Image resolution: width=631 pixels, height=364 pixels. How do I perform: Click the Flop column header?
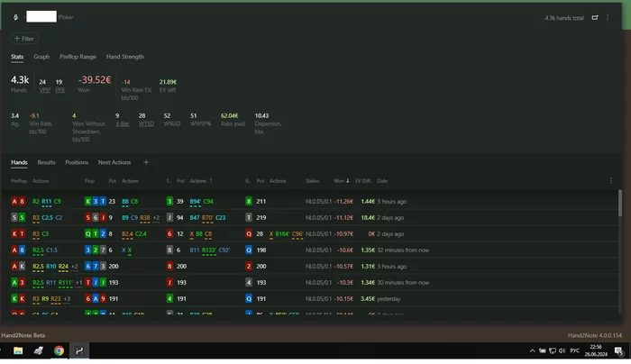89,181
